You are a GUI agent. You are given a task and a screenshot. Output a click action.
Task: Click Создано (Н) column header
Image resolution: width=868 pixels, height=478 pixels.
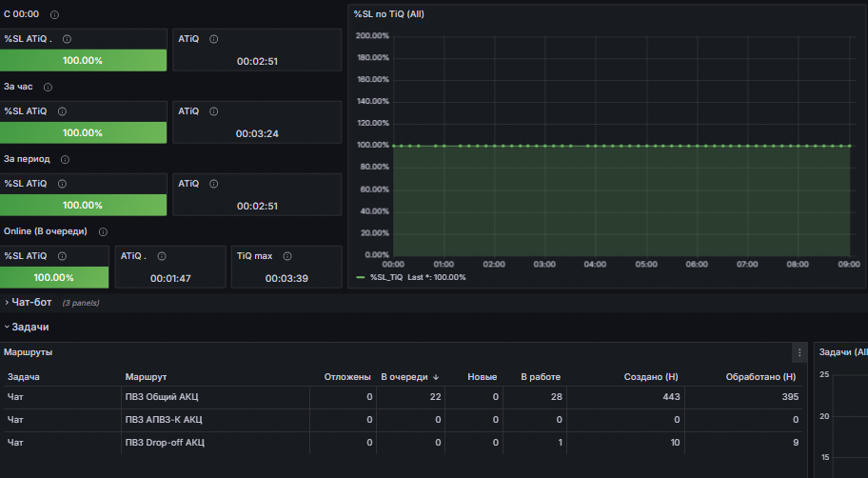pos(650,377)
